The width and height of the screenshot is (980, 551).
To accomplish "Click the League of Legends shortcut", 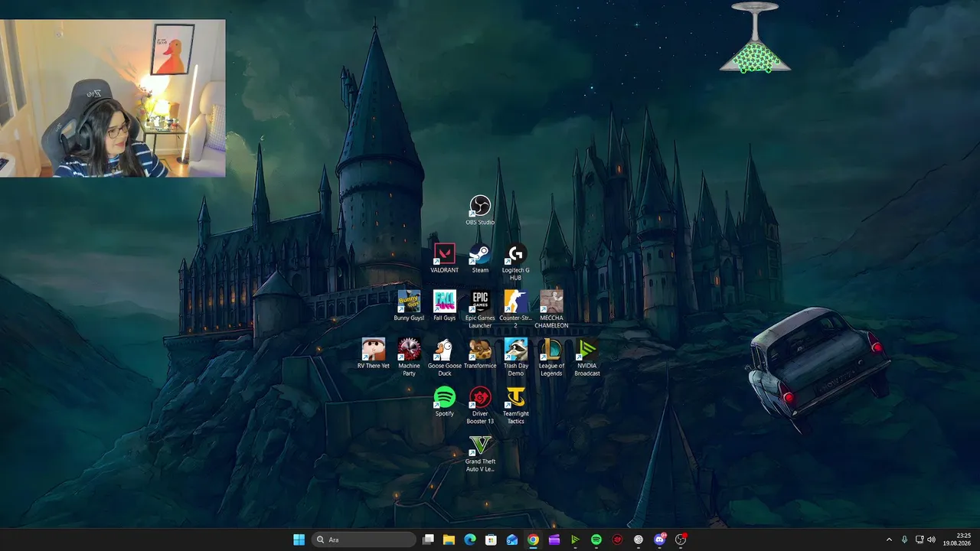I will (x=551, y=357).
